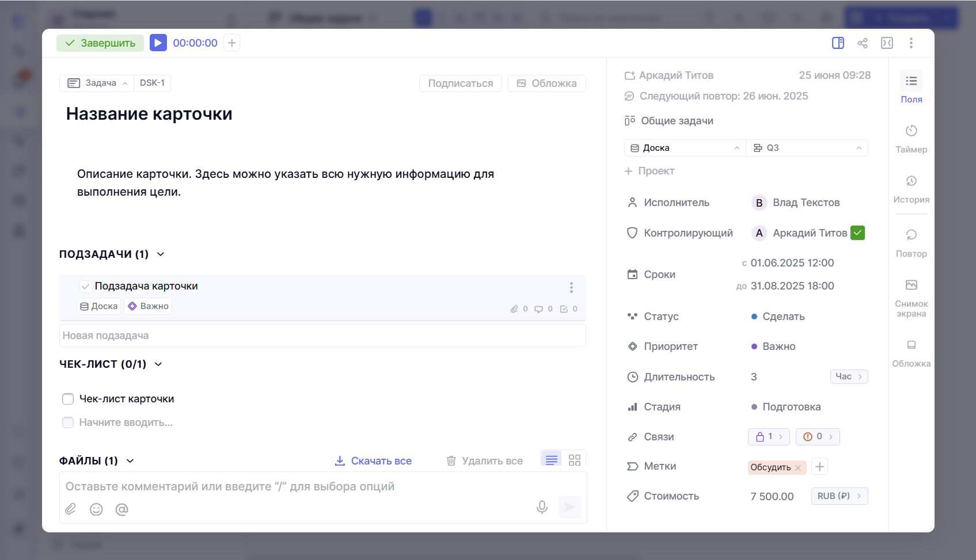
Task: Check the "Чек-лист карточки" checkbox
Action: (68, 399)
